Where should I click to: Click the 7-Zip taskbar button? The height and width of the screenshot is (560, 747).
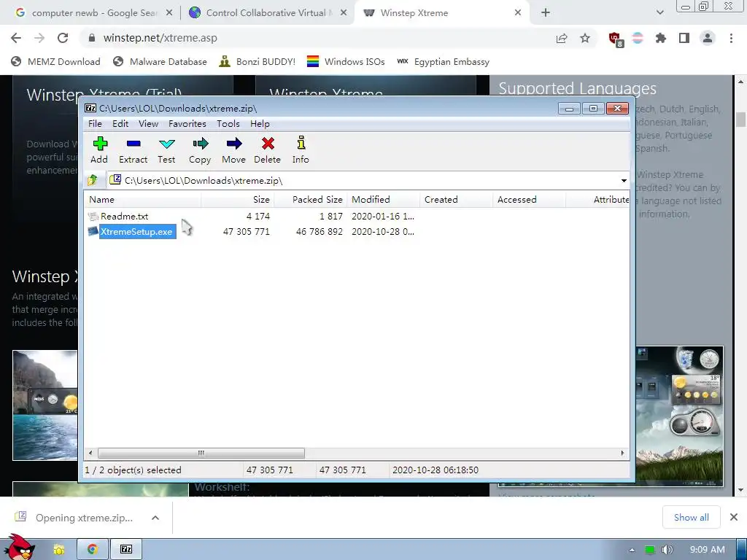pyautogui.click(x=126, y=550)
